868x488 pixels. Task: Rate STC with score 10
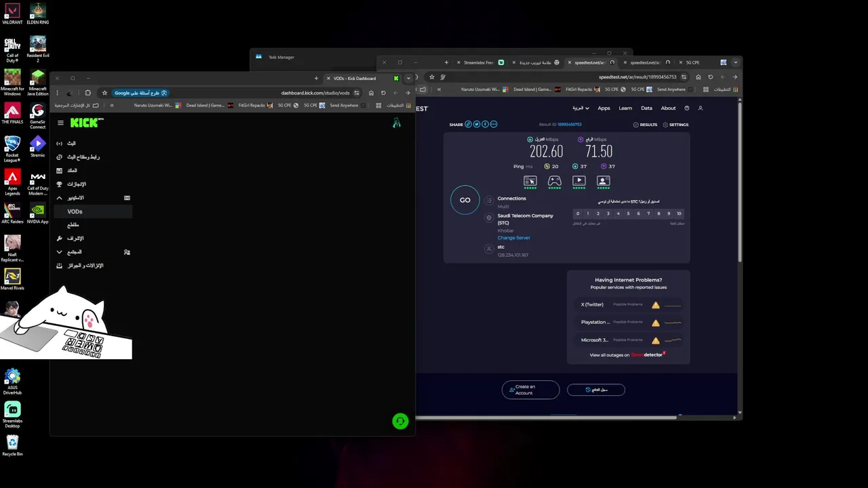coord(679,213)
